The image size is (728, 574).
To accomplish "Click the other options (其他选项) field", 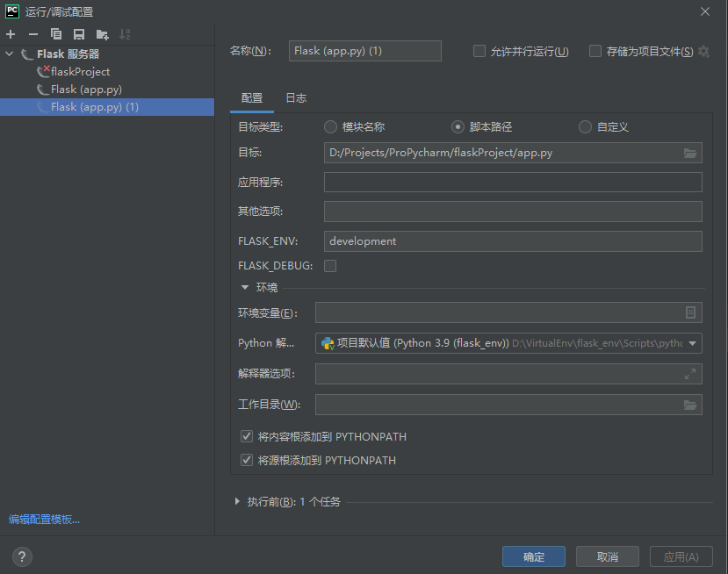I will 513,212.
